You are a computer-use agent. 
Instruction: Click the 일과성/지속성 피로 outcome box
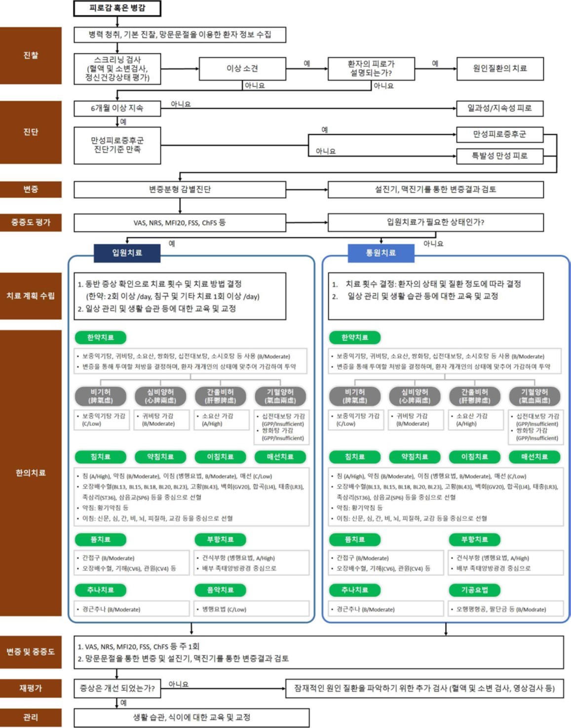coord(499,109)
